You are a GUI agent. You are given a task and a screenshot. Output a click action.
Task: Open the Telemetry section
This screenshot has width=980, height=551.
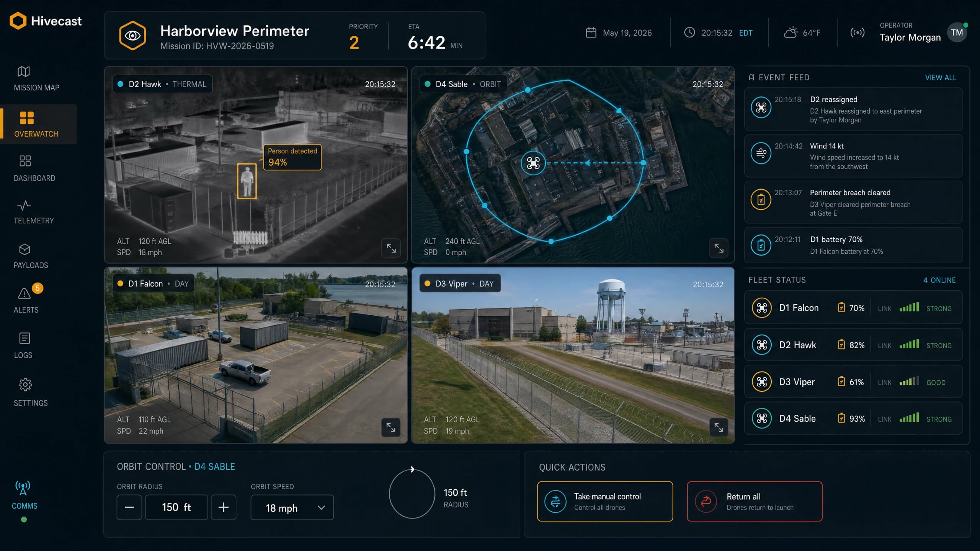click(34, 212)
